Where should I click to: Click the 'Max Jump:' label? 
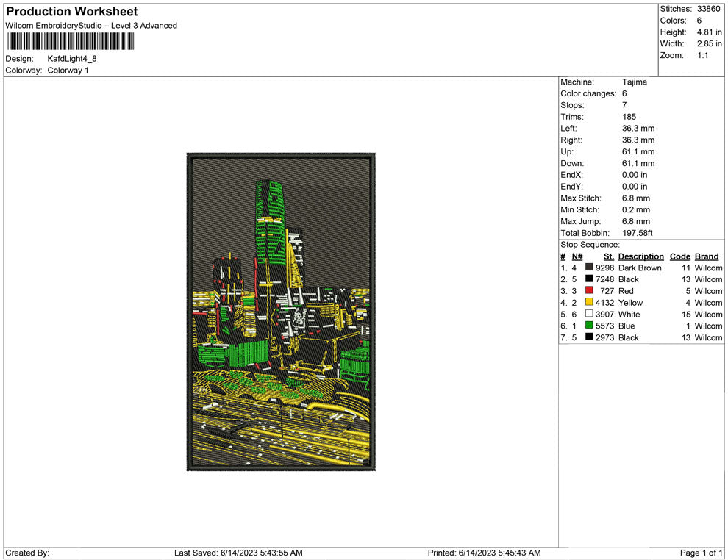(x=580, y=221)
